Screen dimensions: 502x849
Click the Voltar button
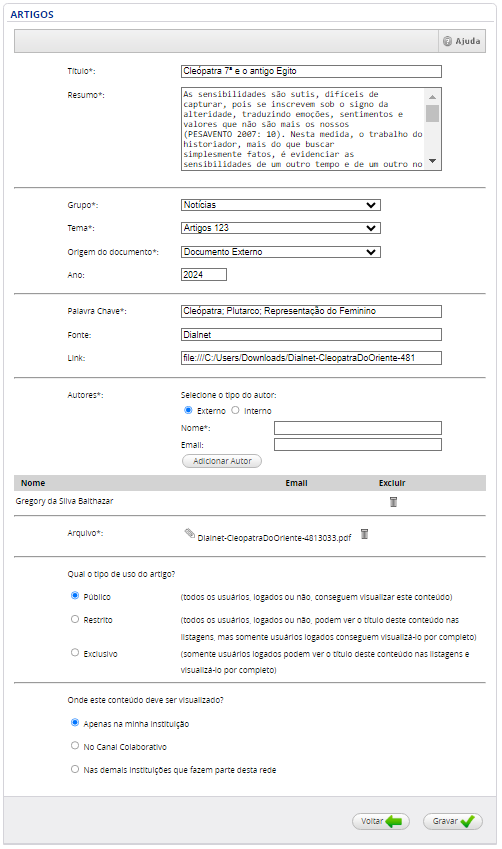click(381, 821)
